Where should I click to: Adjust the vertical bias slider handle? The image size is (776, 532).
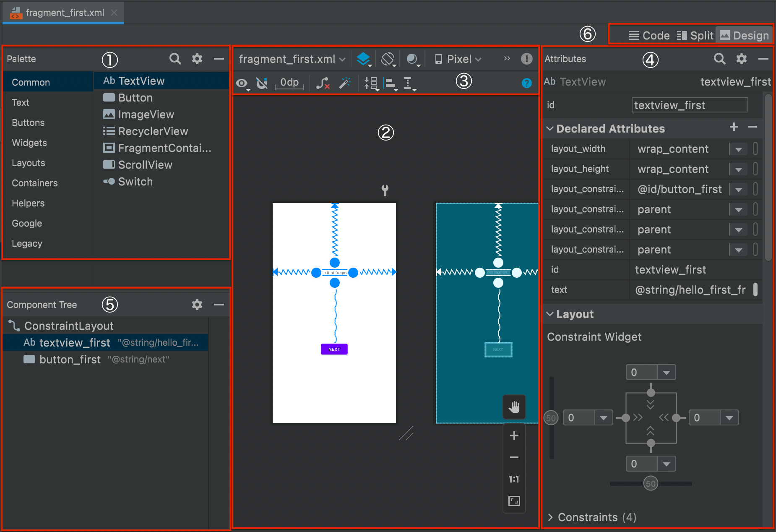tap(551, 418)
